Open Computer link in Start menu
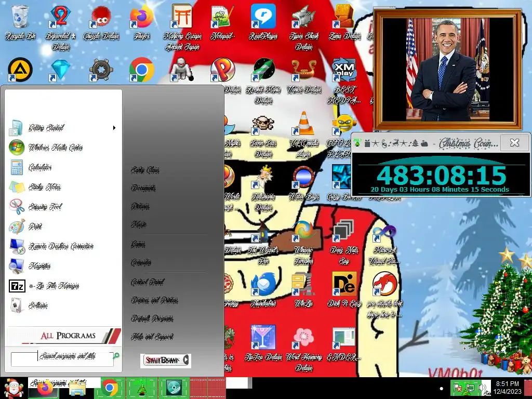Viewport: 532px width, 399px height. tap(141, 262)
